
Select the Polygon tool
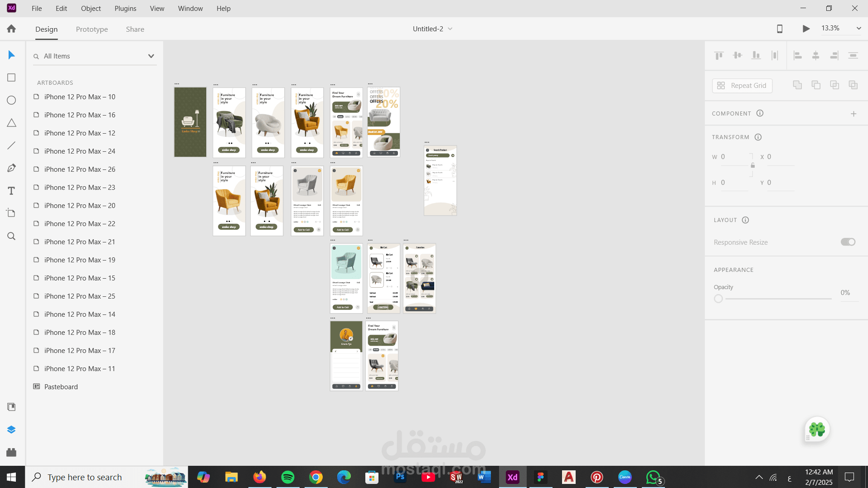coord(11,123)
